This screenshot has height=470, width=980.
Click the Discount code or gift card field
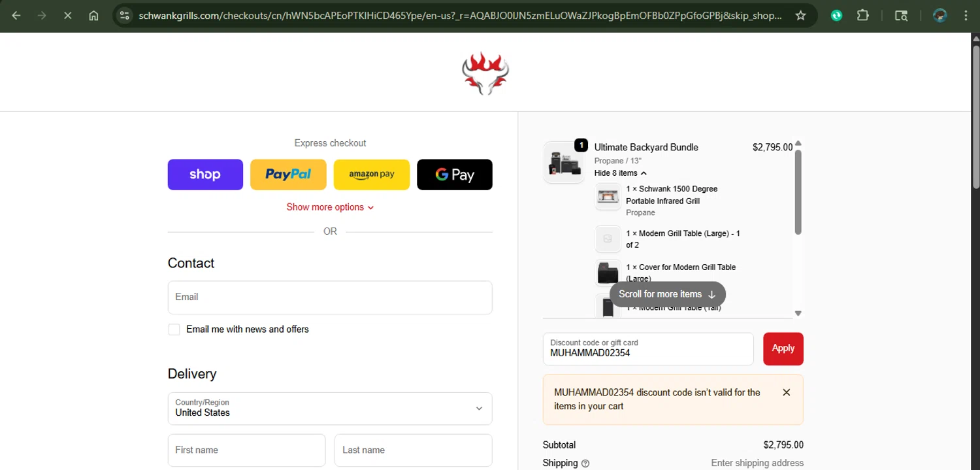(648, 349)
